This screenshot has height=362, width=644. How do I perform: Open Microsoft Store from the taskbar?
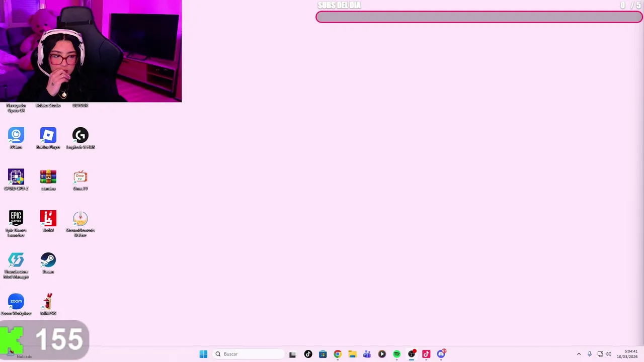pos(323,354)
